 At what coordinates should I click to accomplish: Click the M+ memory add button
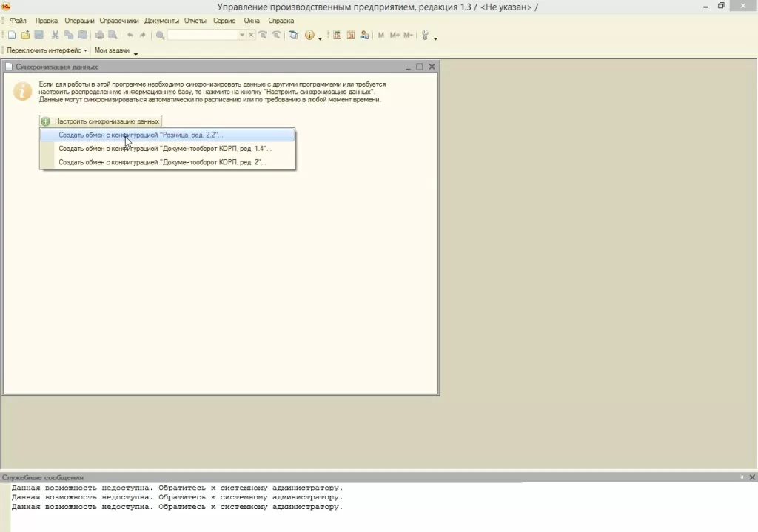(x=395, y=35)
